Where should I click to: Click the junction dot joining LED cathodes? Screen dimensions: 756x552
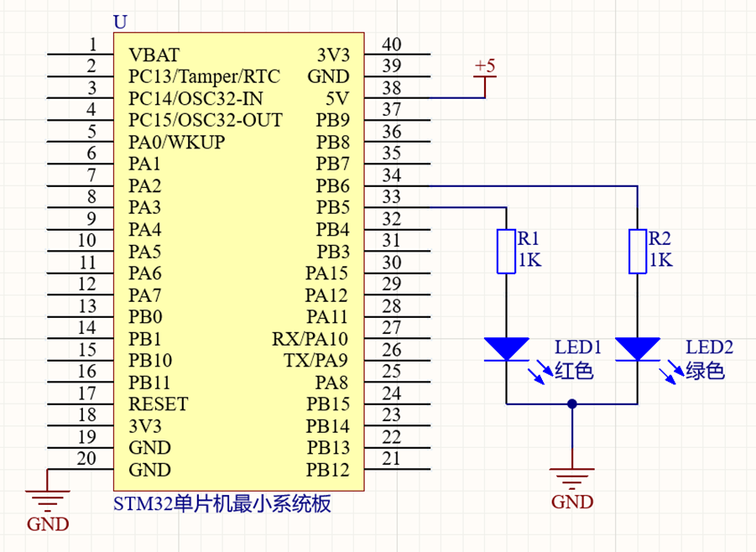[x=572, y=404]
